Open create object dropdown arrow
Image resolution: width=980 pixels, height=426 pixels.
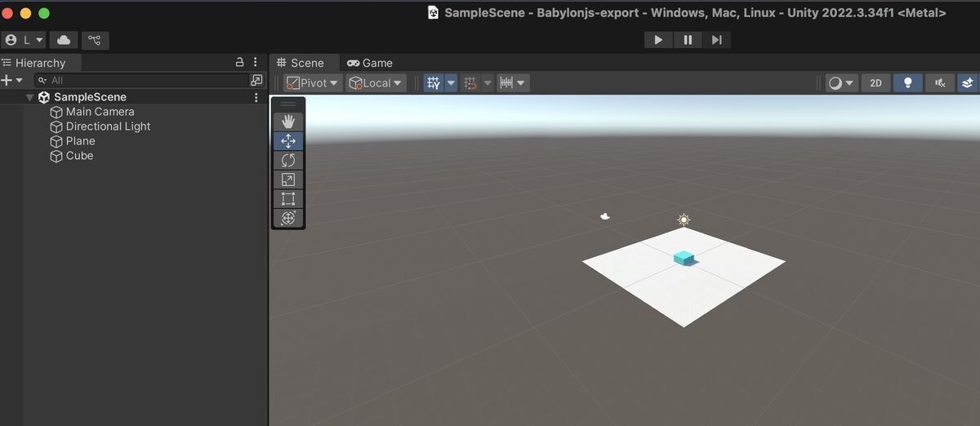(20, 80)
